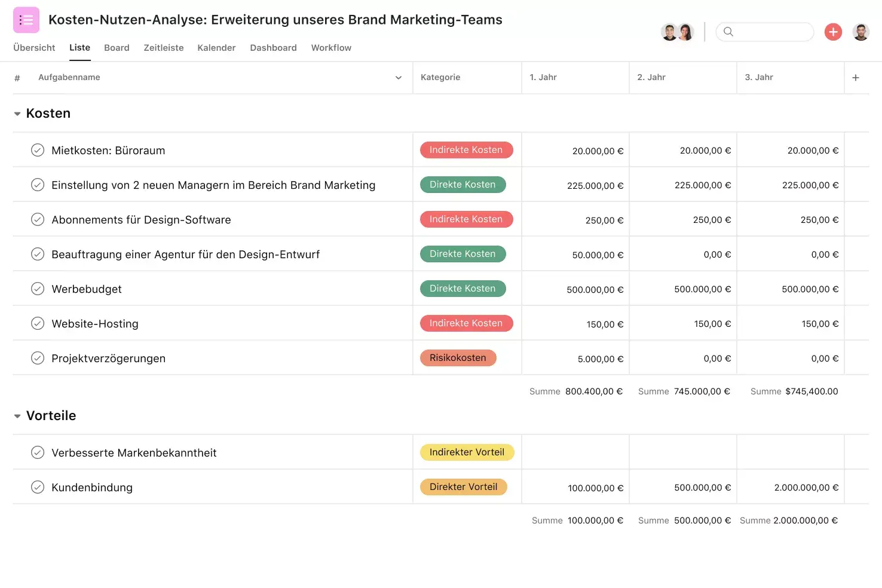This screenshot has width=882, height=588.
Task: Click the pink list project icon
Action: 26,20
